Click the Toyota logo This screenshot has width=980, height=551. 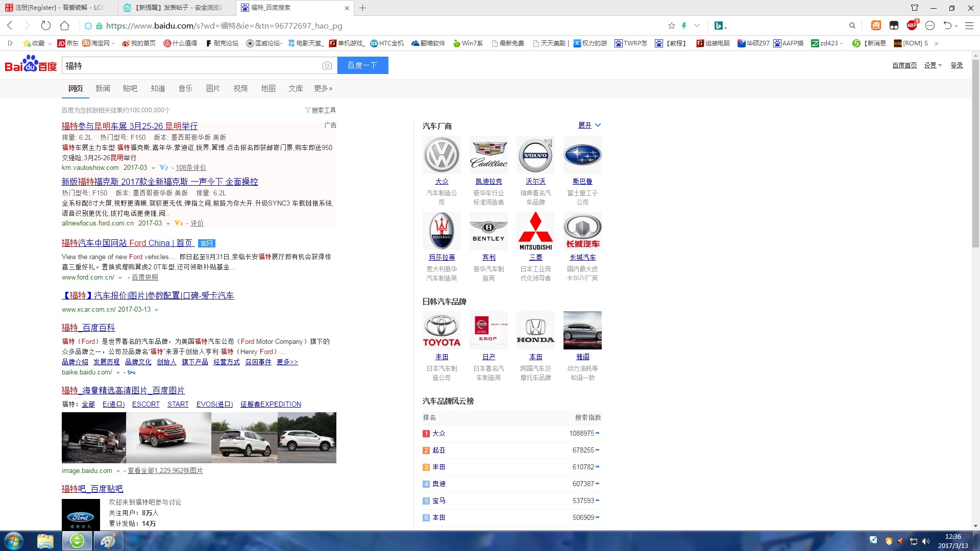(x=442, y=331)
